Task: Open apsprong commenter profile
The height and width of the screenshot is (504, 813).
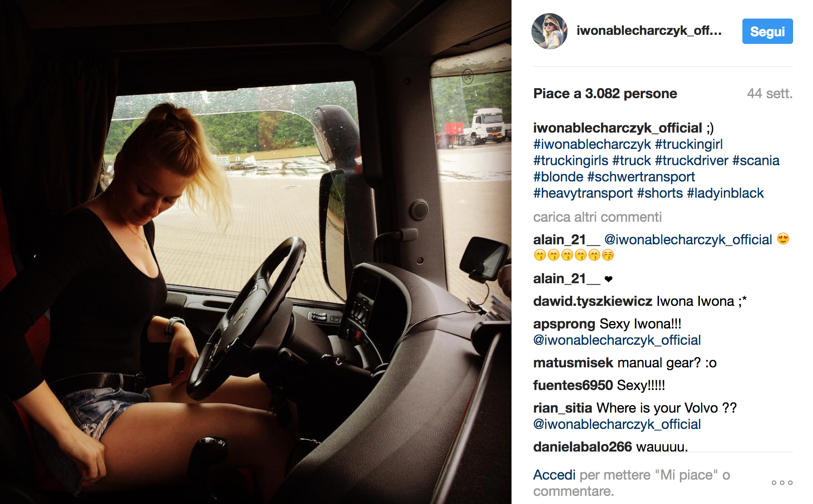Action: click(564, 324)
